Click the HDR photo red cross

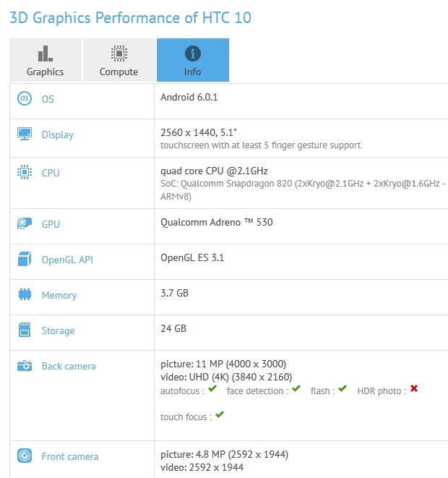tap(414, 388)
